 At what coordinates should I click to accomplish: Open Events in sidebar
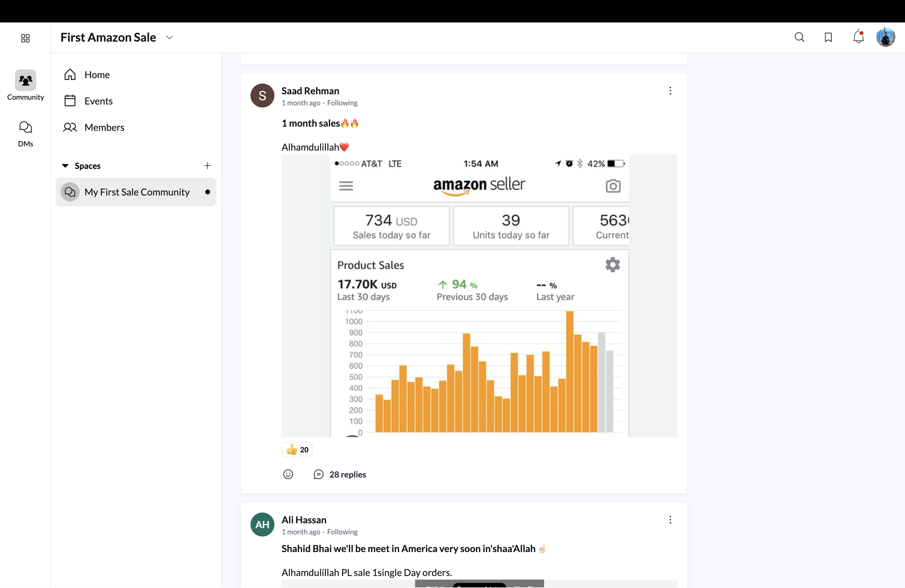(98, 101)
